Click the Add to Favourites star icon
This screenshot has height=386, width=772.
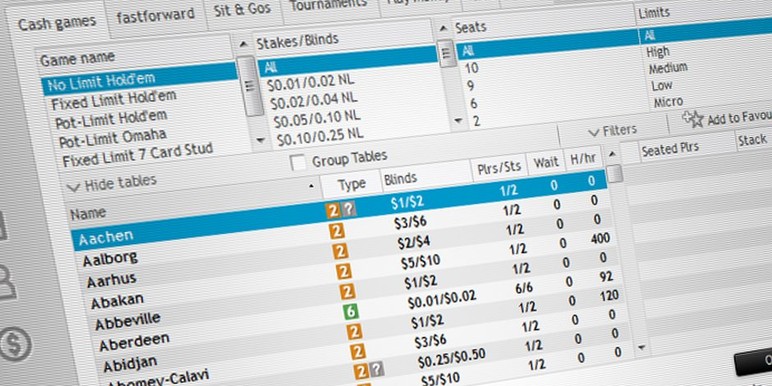[x=693, y=118]
